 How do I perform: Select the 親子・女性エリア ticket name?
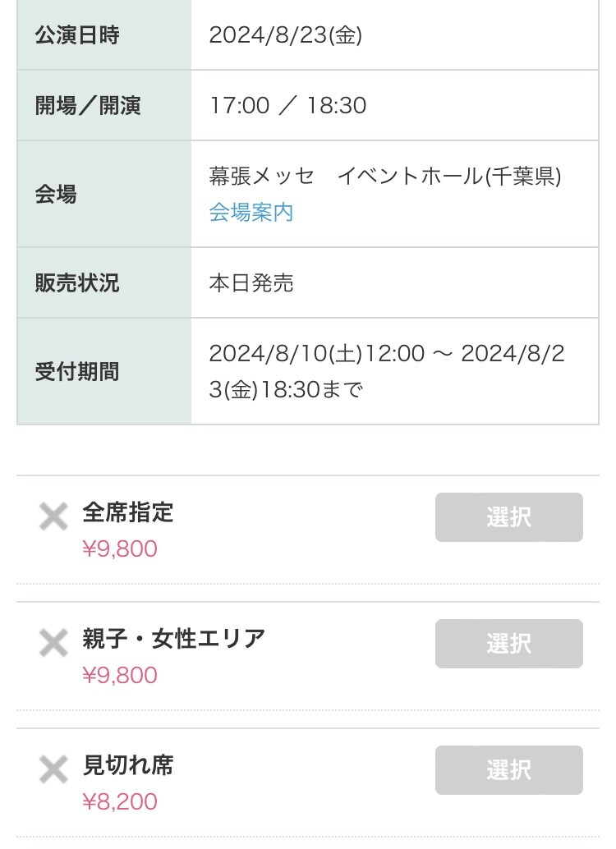point(174,639)
